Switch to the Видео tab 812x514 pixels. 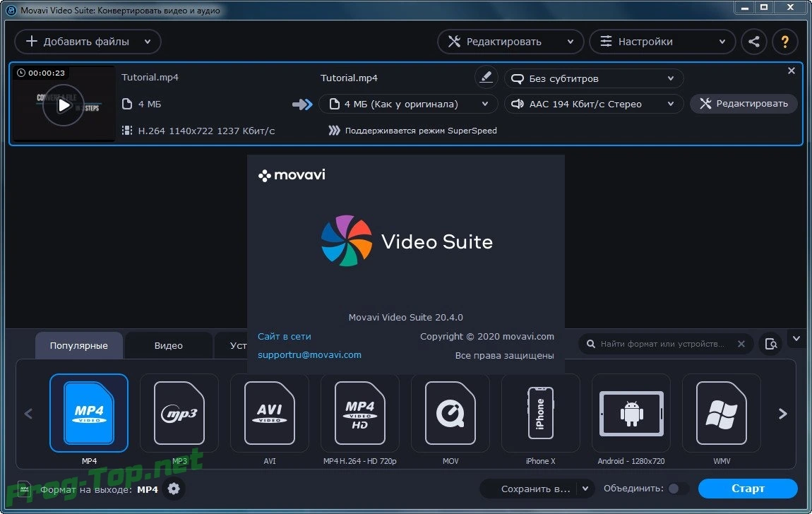(168, 345)
